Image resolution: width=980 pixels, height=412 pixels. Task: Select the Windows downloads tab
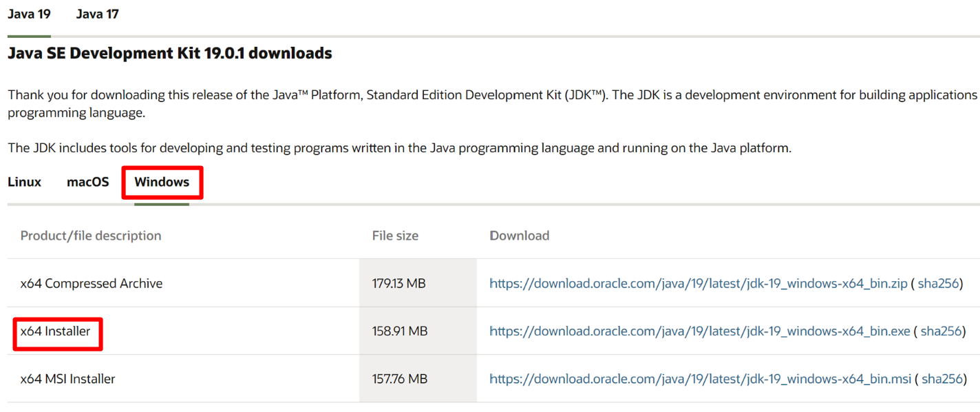pyautogui.click(x=162, y=182)
